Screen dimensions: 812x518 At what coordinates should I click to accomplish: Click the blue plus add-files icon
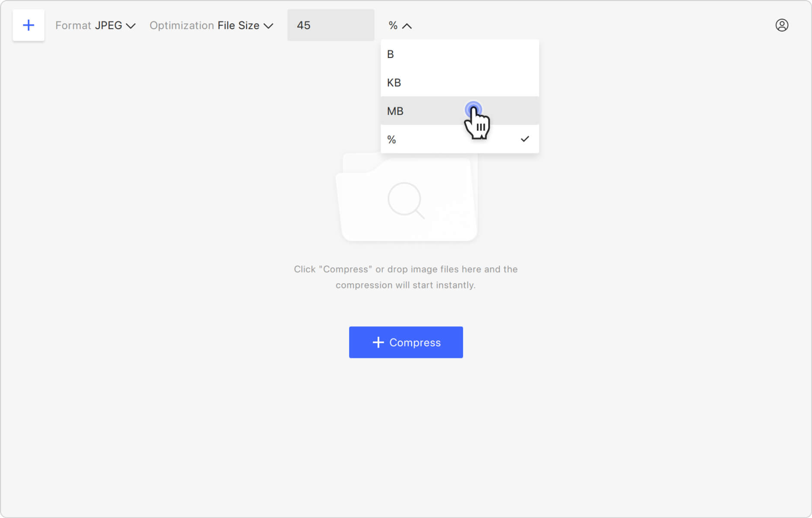click(x=29, y=25)
